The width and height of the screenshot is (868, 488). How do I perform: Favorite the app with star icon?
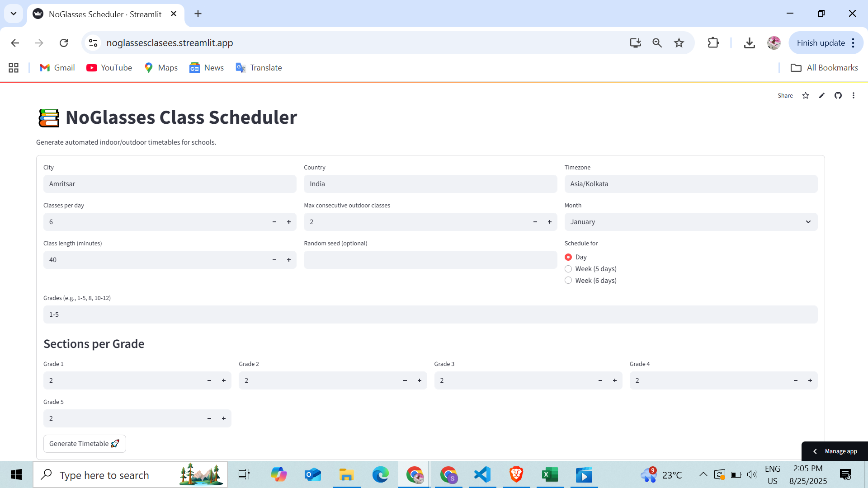[806, 95]
